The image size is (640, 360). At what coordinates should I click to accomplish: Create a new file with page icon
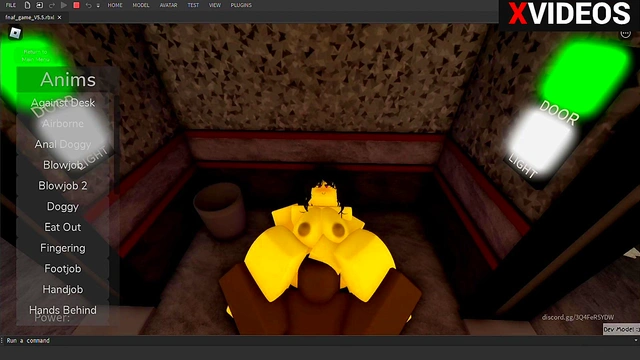(27, 5)
